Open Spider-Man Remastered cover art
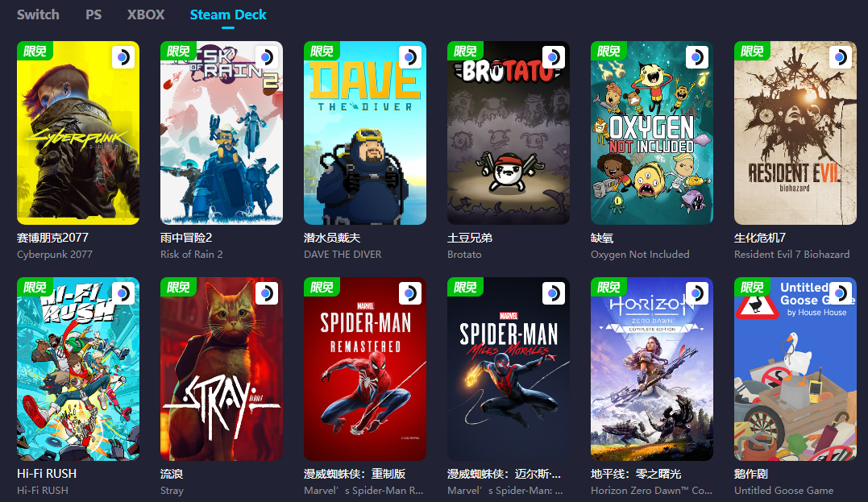This screenshot has width=868, height=502. coord(365,369)
